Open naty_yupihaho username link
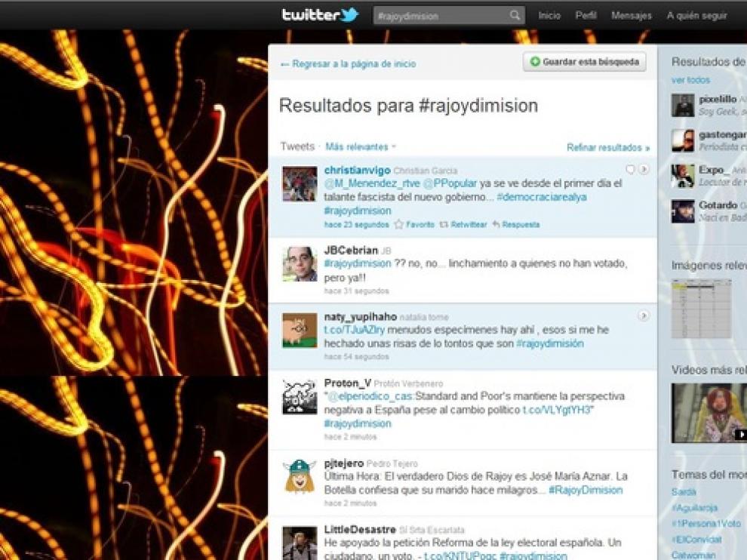This screenshot has height=560, width=747. click(360, 316)
